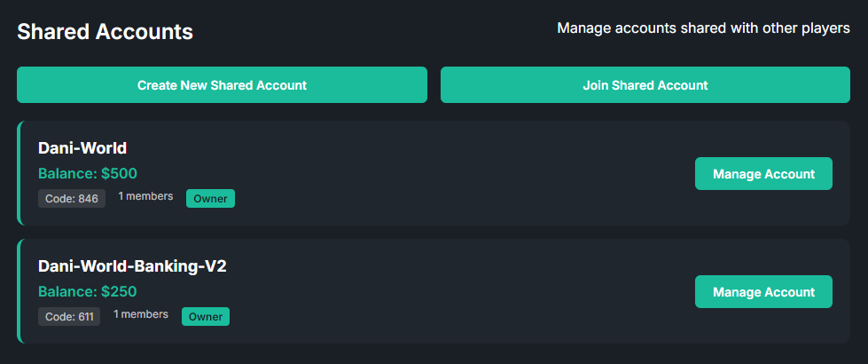The height and width of the screenshot is (364, 868).
Task: Open Manage Account for Dani-World
Action: click(763, 174)
